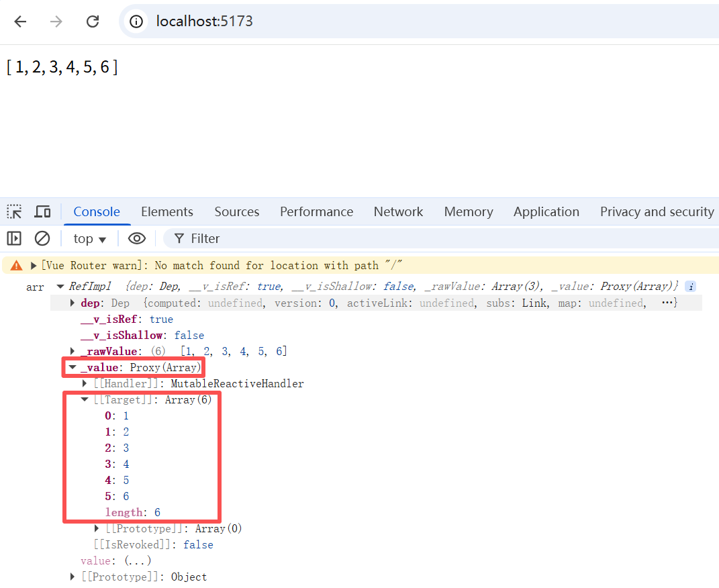Open the Sources tab
Screen dimensions: 719x588
coord(236,211)
